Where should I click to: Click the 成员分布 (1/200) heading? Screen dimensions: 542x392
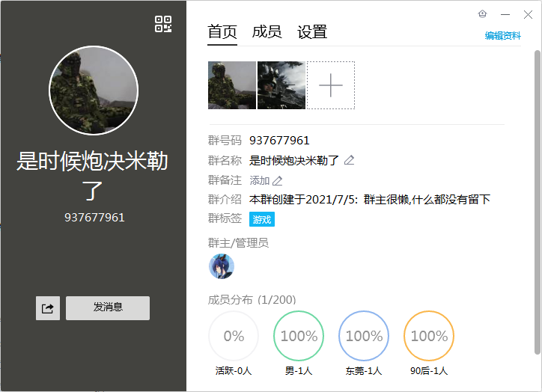[x=252, y=300]
